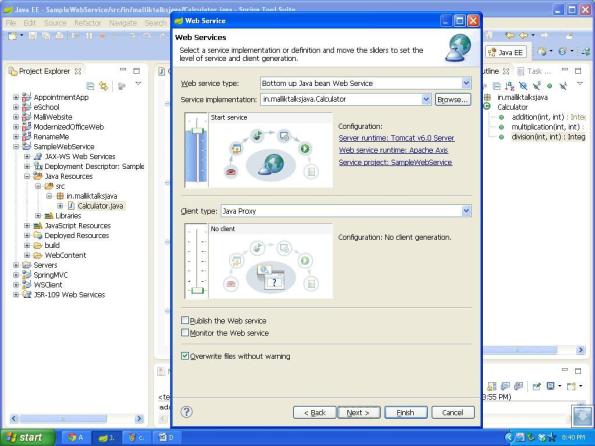Click the Outline hide fields icon
This screenshot has height=446, width=595.
click(x=523, y=86)
